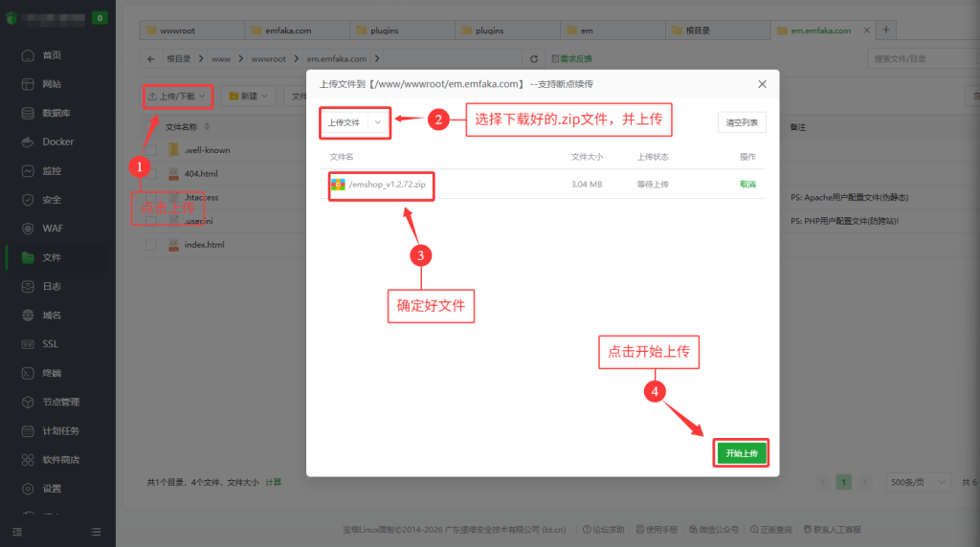The image size is (980, 547).
Task: Open the 安全 security shield icon
Action: (x=28, y=200)
